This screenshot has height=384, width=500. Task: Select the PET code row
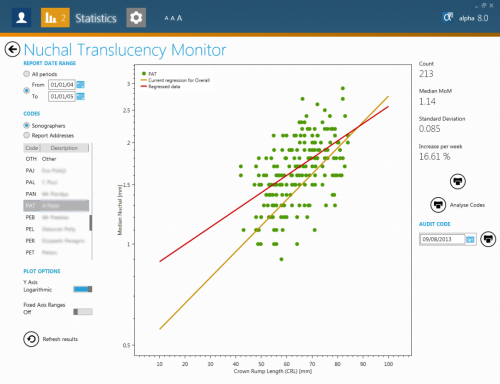pos(56,252)
